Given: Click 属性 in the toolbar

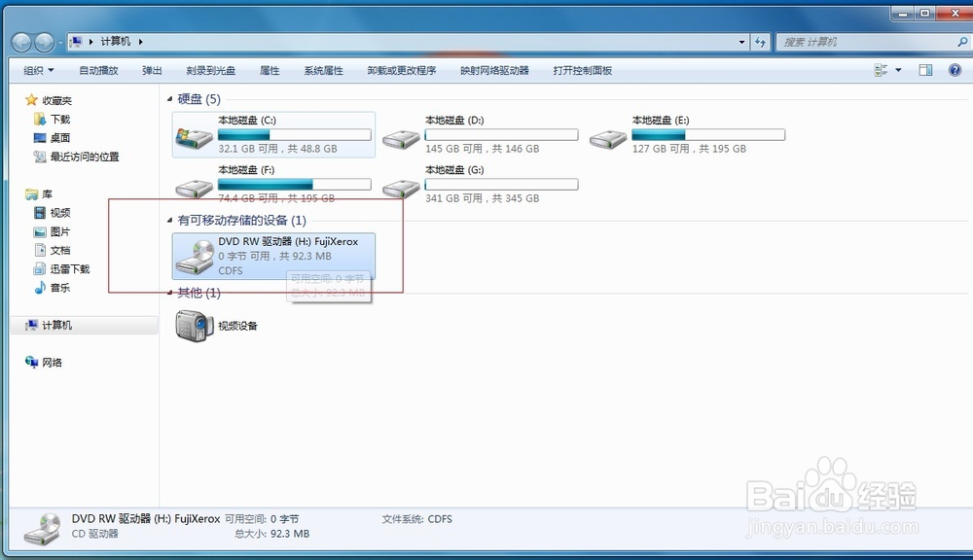Looking at the screenshot, I should pos(270,70).
